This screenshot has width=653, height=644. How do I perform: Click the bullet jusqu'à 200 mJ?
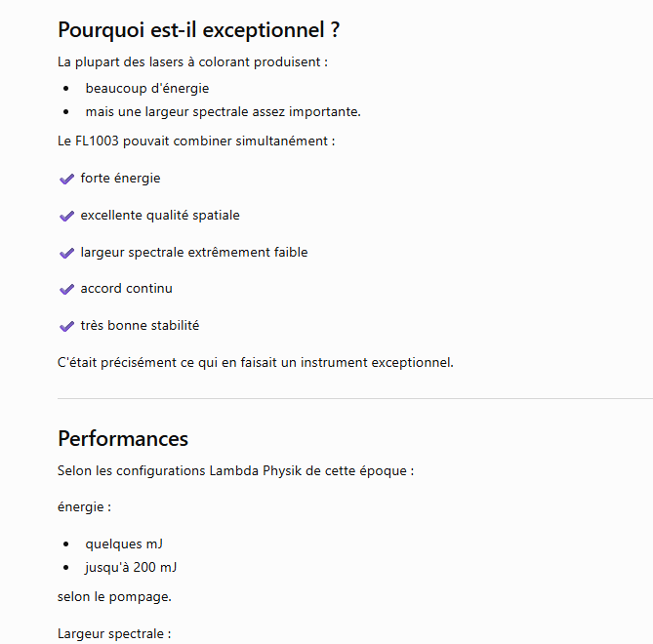(131, 567)
